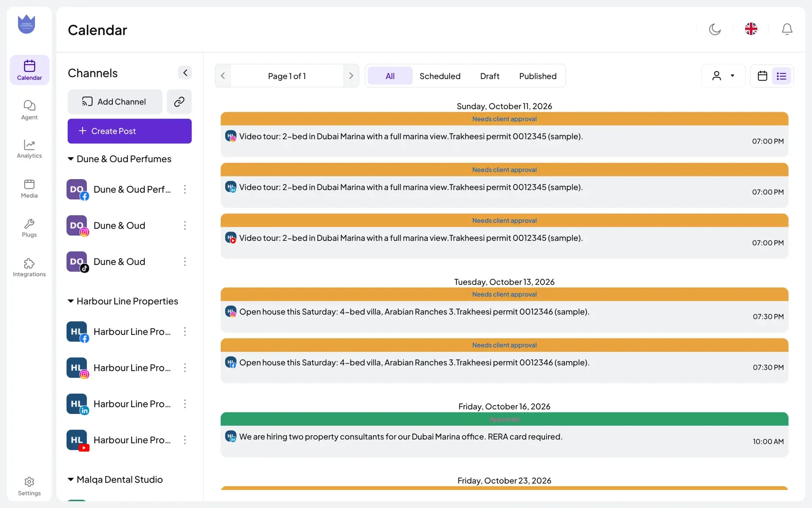
Task: Select Harbour Line Facebook channel avatar
Action: (x=77, y=332)
